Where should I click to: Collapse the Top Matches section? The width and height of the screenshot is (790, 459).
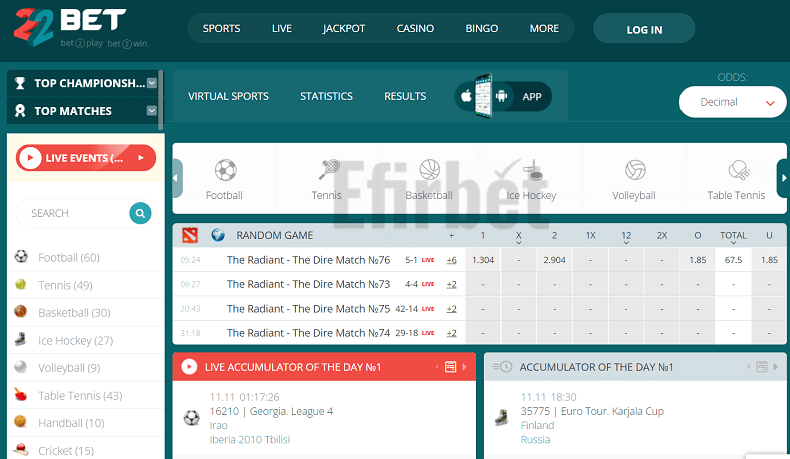152,111
